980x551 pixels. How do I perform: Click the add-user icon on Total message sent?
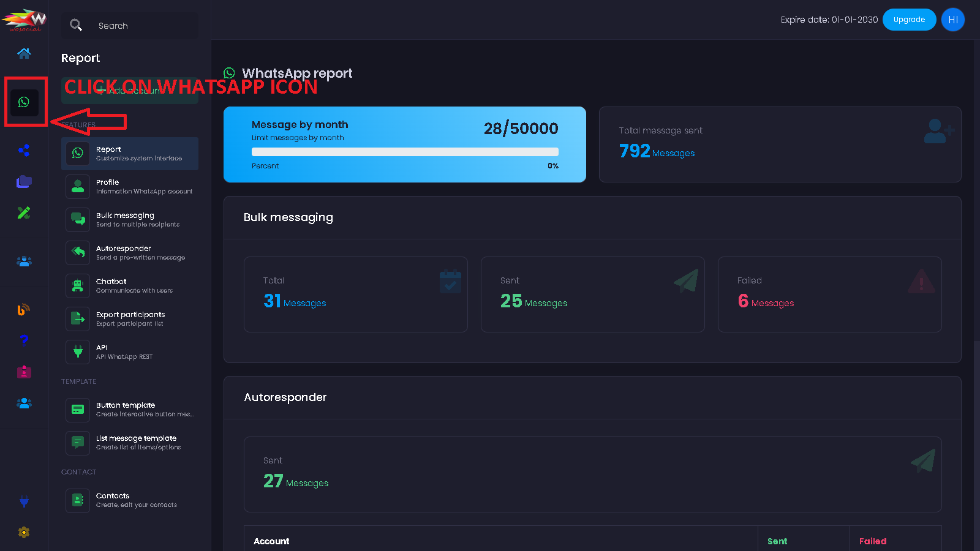coord(938,130)
